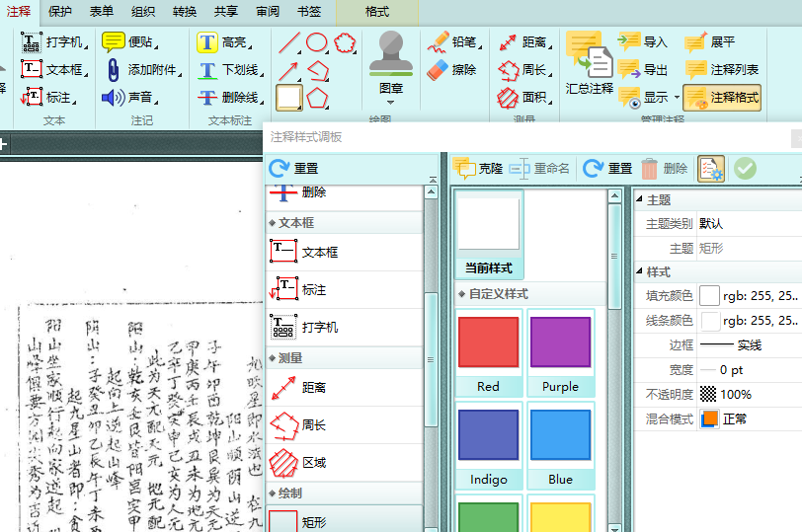
Task: Select the Eraser (擦除) tool
Action: [x=452, y=69]
